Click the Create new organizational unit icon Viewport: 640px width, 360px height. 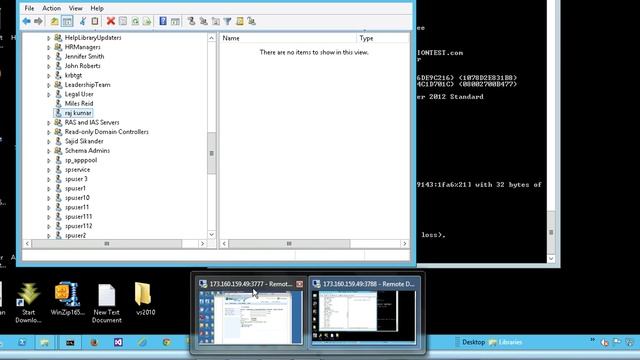click(x=216, y=21)
